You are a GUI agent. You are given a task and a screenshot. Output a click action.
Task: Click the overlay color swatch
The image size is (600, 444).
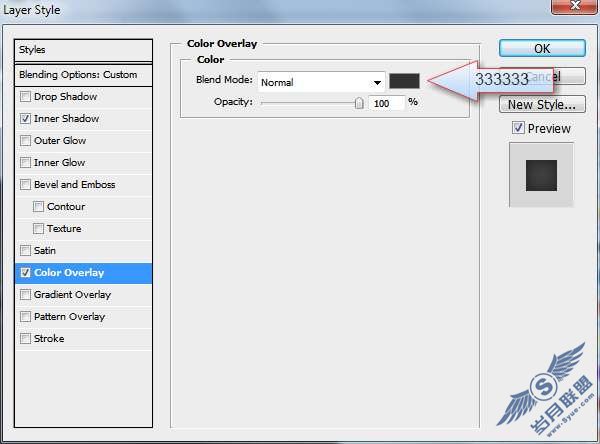pos(404,81)
